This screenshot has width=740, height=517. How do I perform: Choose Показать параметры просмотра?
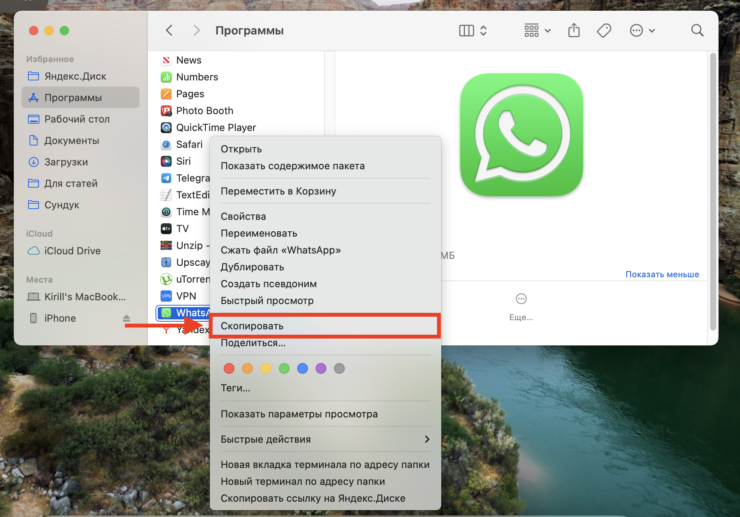(x=325, y=414)
